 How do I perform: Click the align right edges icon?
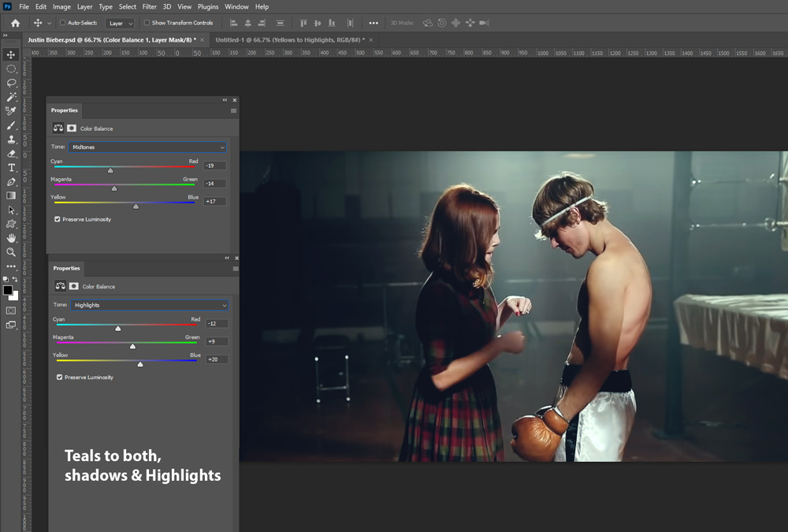tap(262, 23)
